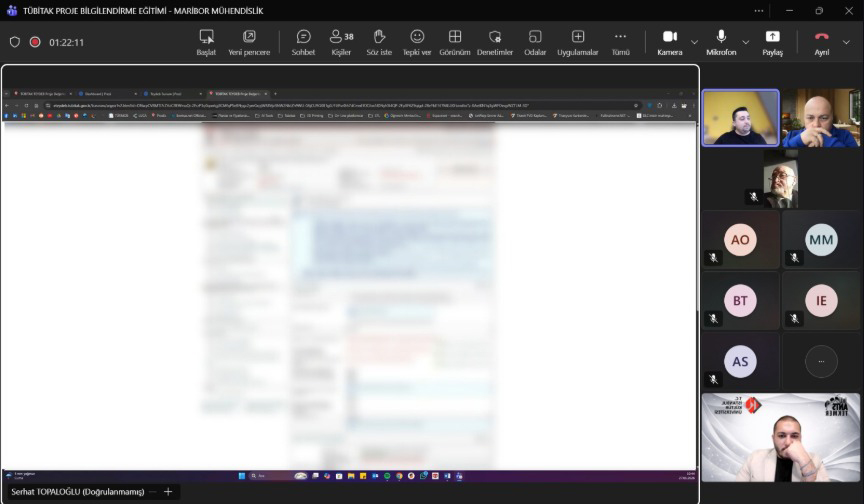Click the Başlat icon in toolbar
This screenshot has height=504, width=864.
click(206, 42)
